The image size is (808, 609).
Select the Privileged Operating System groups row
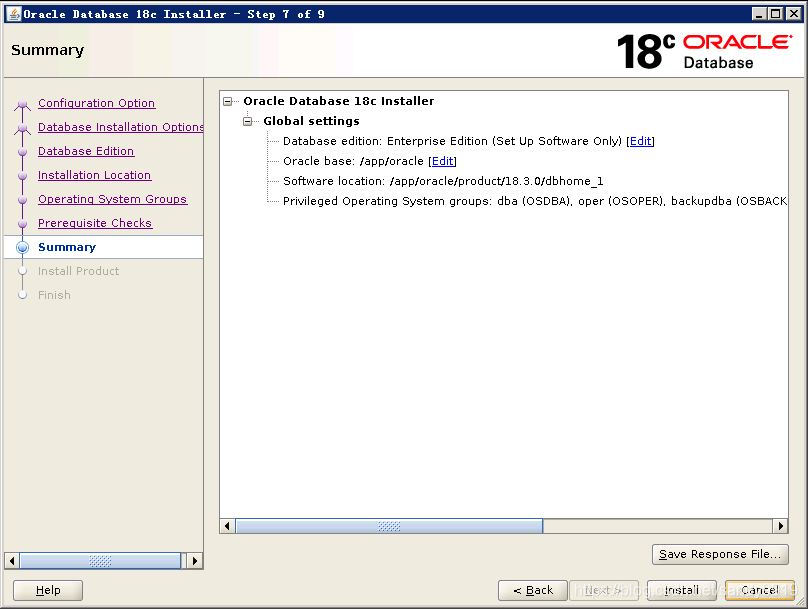[534, 201]
